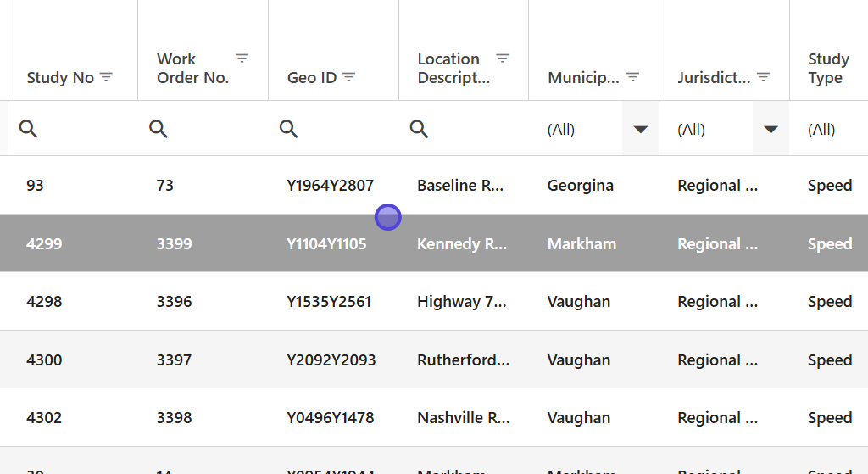
Task: Click Geo ID cell Y2092Y2093
Action: tap(331, 360)
